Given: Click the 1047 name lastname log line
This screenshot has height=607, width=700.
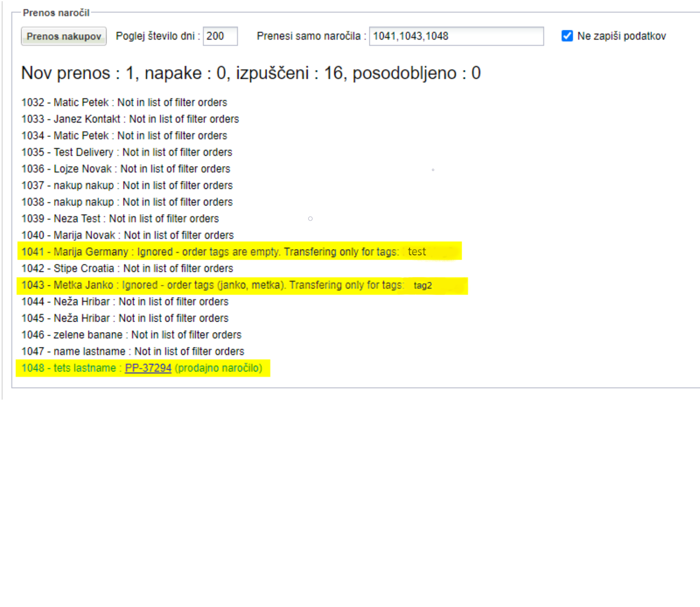Looking at the screenshot, I should click(x=133, y=351).
